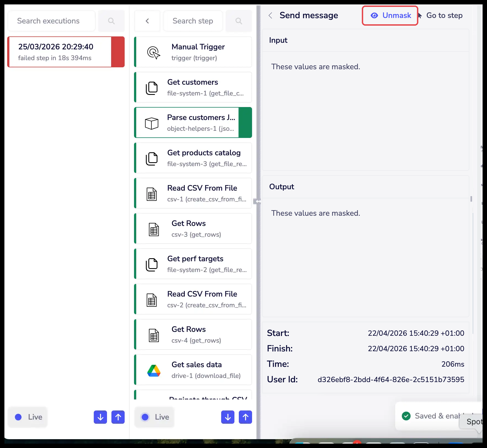Click the Saved & enabled notification
Screen dimensions: 487x448
pos(438,416)
